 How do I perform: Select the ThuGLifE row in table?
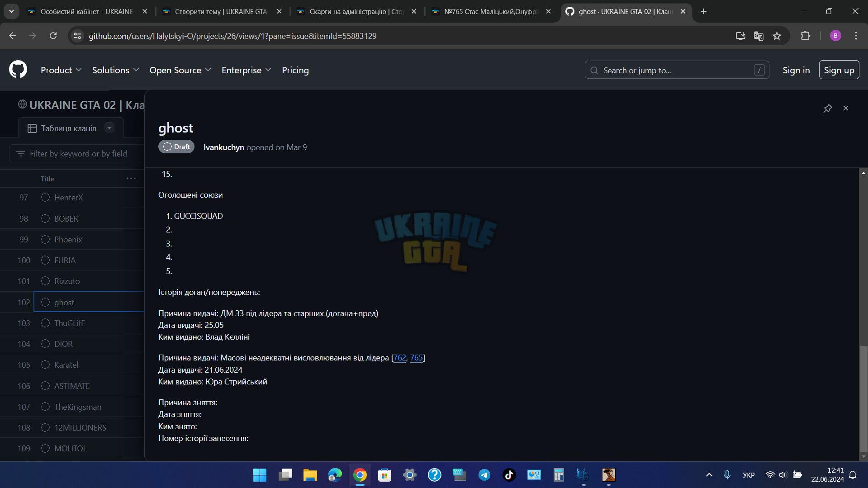(x=72, y=323)
